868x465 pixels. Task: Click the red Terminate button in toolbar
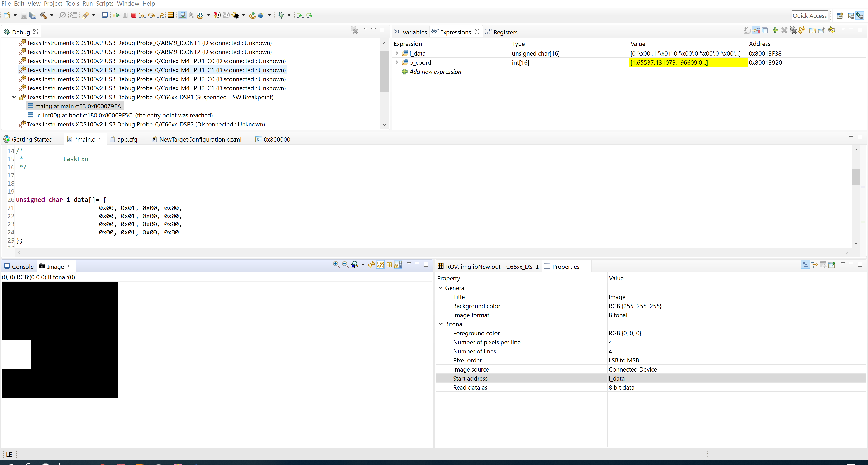(x=133, y=15)
